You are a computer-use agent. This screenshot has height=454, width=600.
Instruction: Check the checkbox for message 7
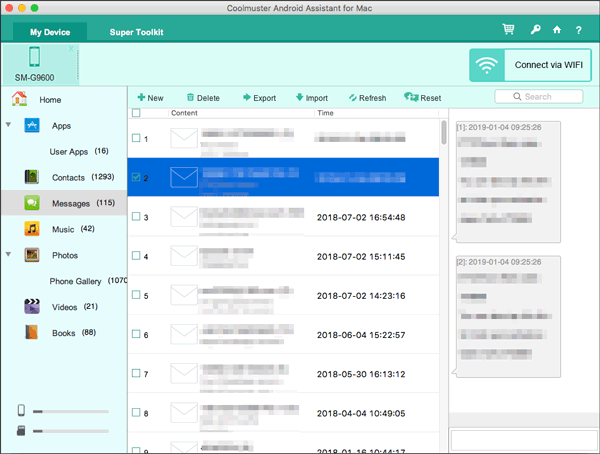tap(136, 373)
